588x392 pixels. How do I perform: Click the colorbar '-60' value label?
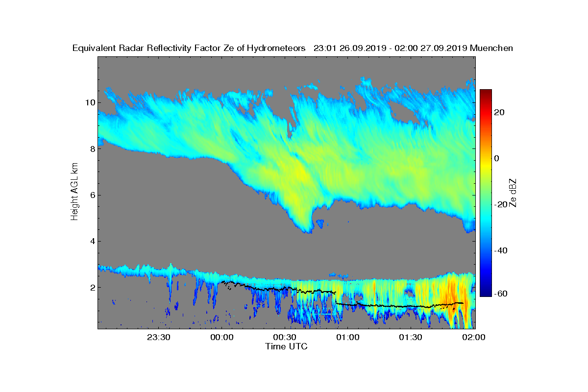point(501,293)
